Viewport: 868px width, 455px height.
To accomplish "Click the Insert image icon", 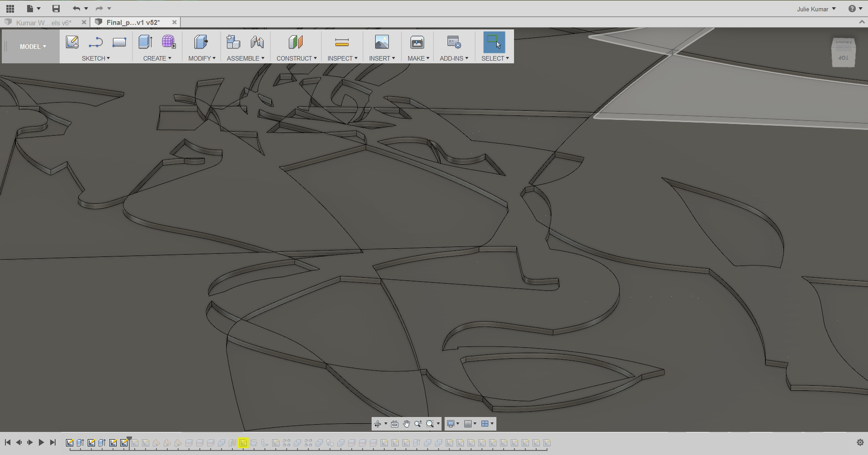I will coord(382,42).
